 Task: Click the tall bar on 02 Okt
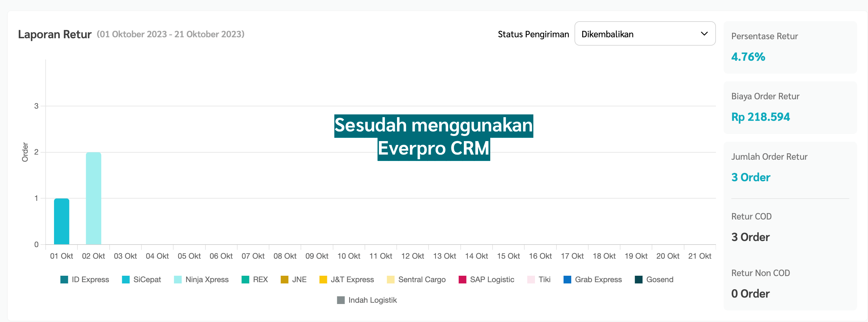pyautogui.click(x=93, y=199)
